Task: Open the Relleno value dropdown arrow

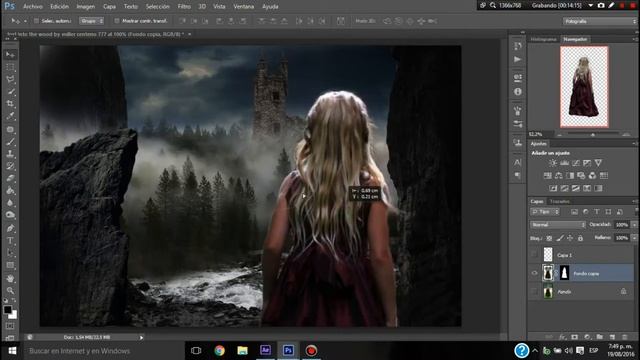Action: (634, 238)
